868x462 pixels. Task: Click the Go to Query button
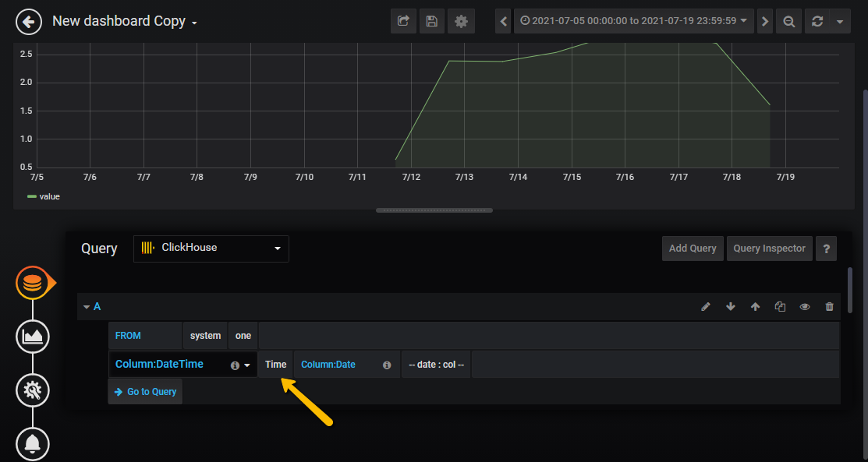145,392
